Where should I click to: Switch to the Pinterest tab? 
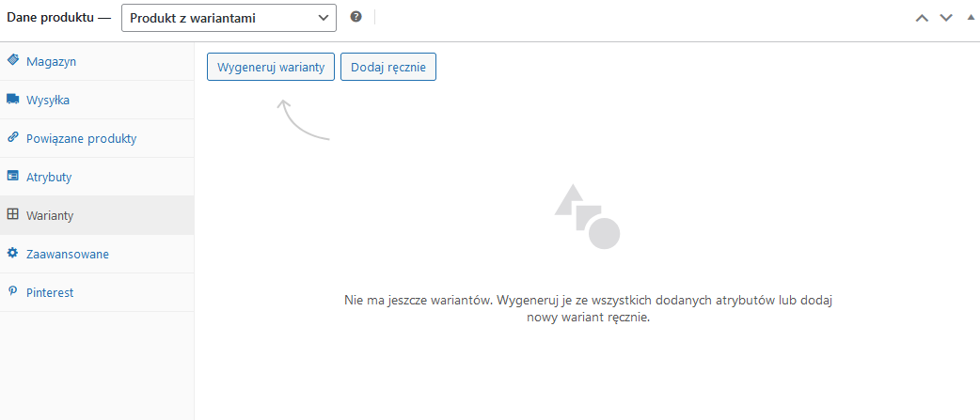coord(97,292)
